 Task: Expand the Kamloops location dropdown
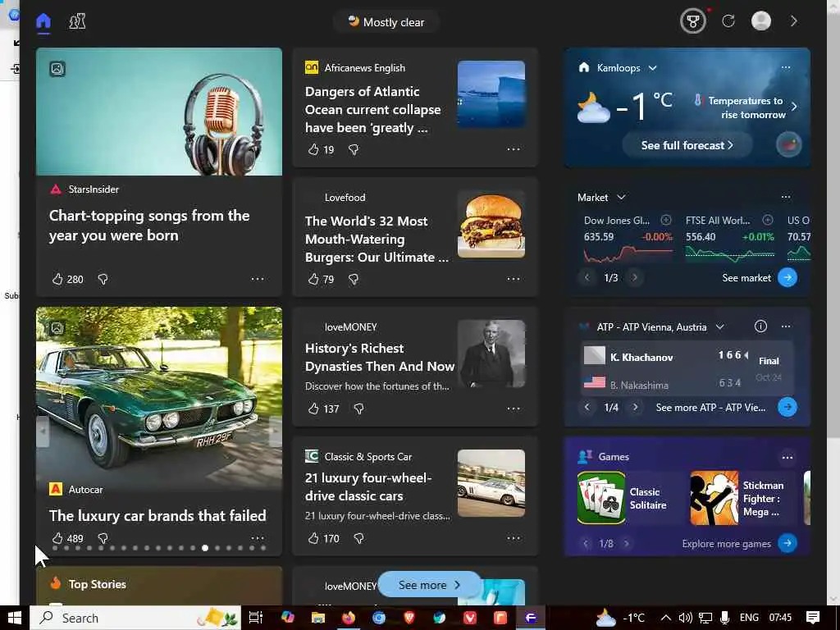pos(652,68)
